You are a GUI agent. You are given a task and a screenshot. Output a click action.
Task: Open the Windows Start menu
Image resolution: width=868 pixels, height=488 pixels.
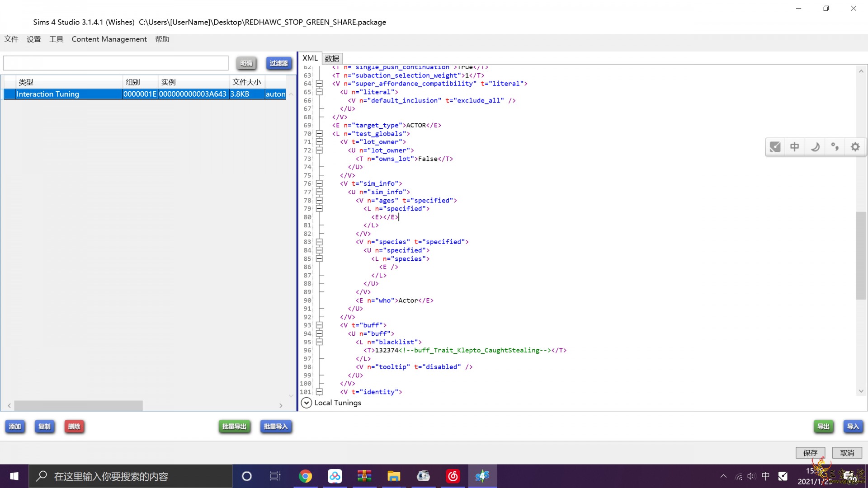click(x=14, y=476)
